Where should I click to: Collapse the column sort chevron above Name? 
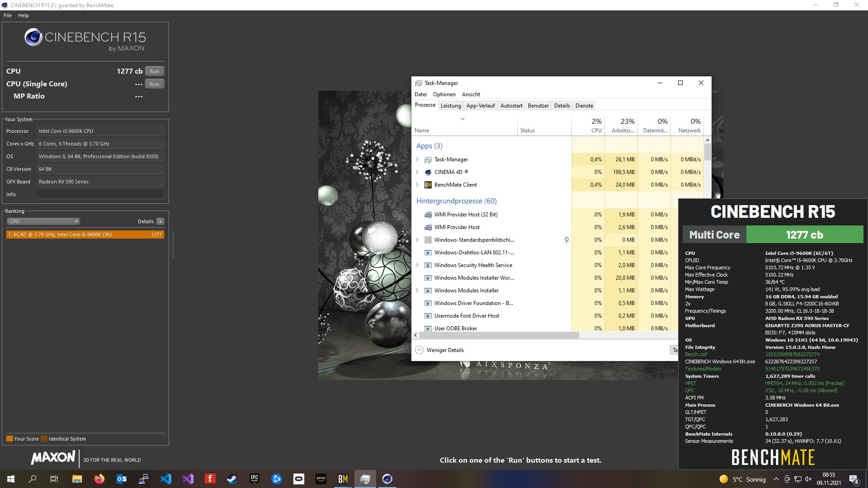(x=462, y=119)
